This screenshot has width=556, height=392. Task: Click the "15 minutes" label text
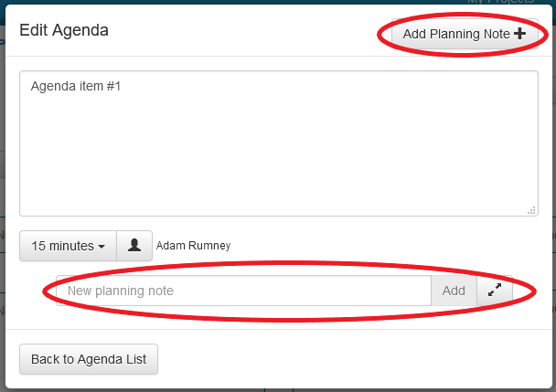[62, 246]
